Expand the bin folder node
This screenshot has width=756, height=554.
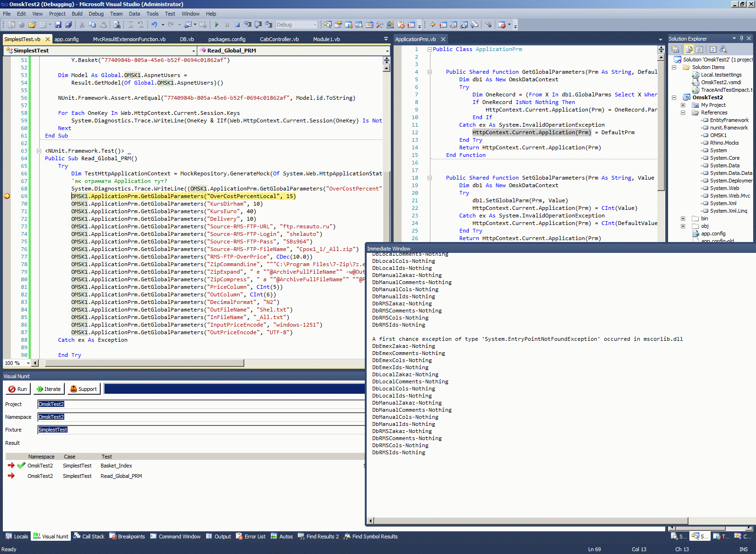683,218
